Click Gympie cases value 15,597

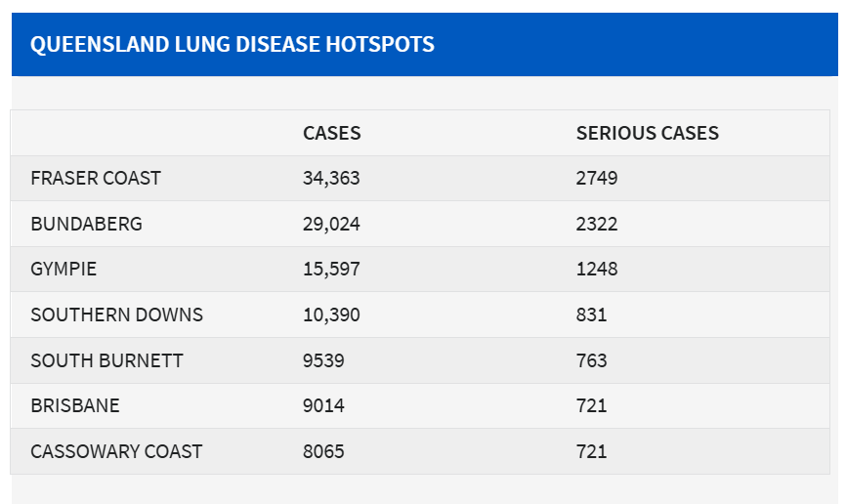[x=331, y=269]
